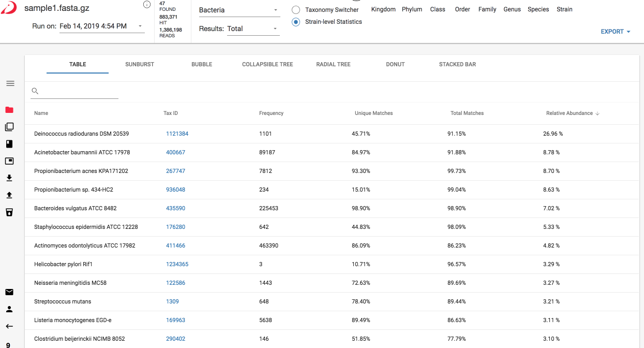Click the upload arrow sidebar icon

point(9,195)
